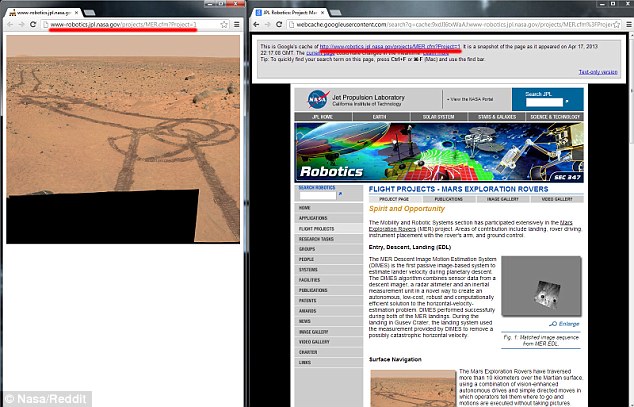
Task: Close the JPL Robotics tab in the right window
Action: coord(322,13)
